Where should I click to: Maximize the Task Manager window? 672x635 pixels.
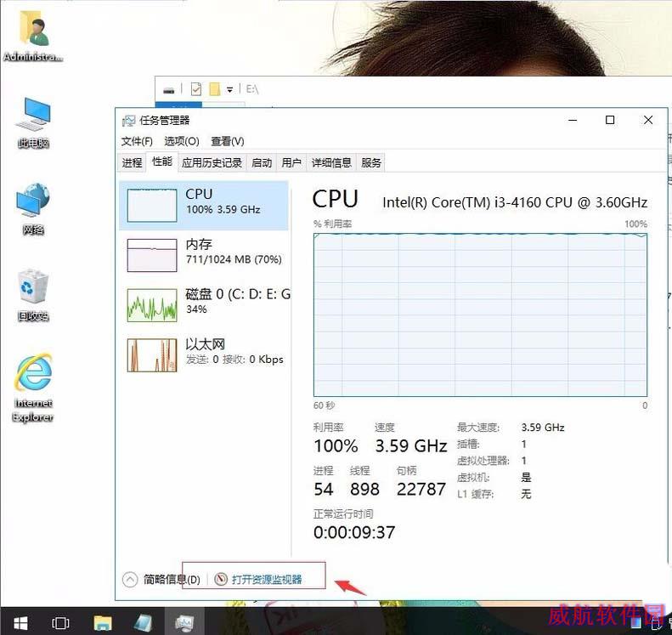pyautogui.click(x=610, y=120)
